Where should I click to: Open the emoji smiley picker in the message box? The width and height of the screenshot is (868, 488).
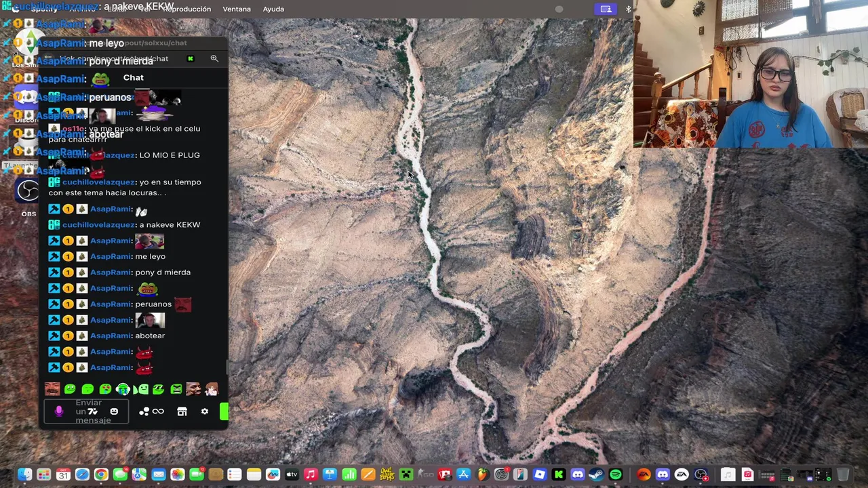(114, 411)
